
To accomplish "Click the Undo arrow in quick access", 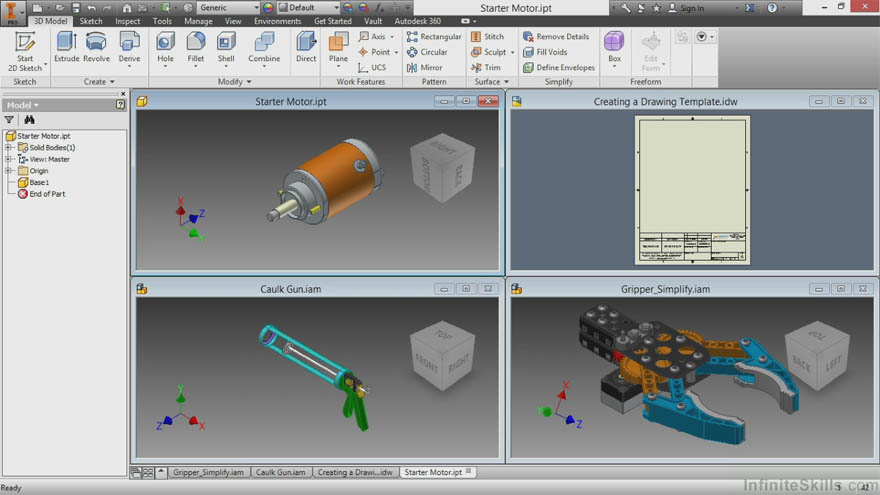I will coord(91,8).
